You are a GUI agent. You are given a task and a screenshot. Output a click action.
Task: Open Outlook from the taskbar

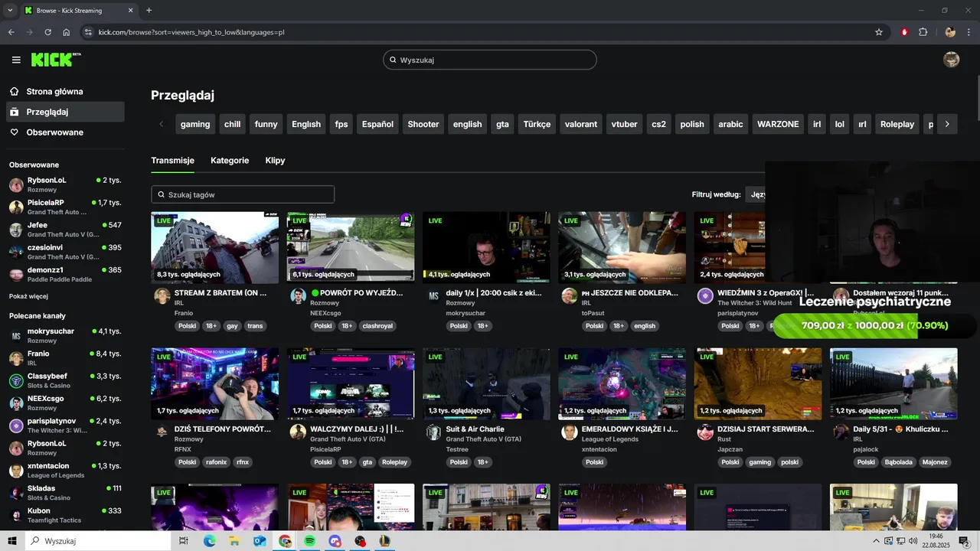pos(260,541)
